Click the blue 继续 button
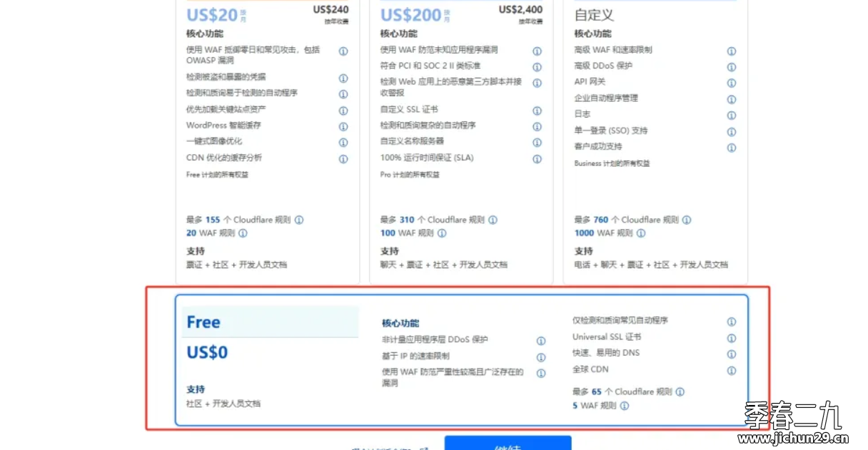The image size is (868, 450). [x=508, y=443]
